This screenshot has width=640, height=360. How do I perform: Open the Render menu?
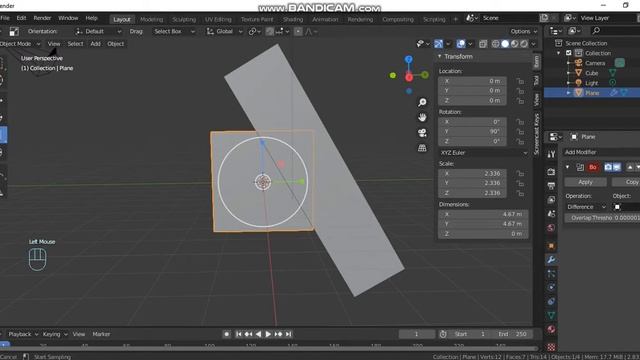click(42, 18)
